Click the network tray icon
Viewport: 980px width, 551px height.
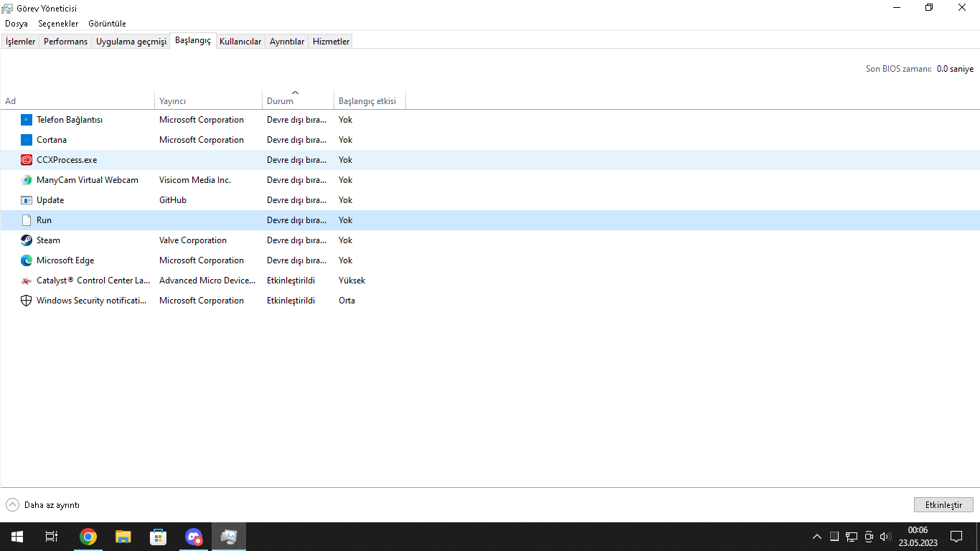tap(852, 537)
